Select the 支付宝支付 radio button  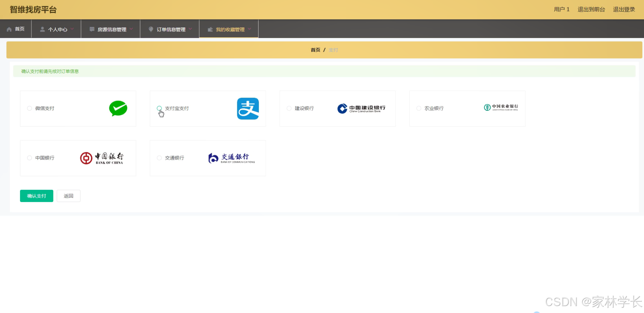pyautogui.click(x=159, y=108)
